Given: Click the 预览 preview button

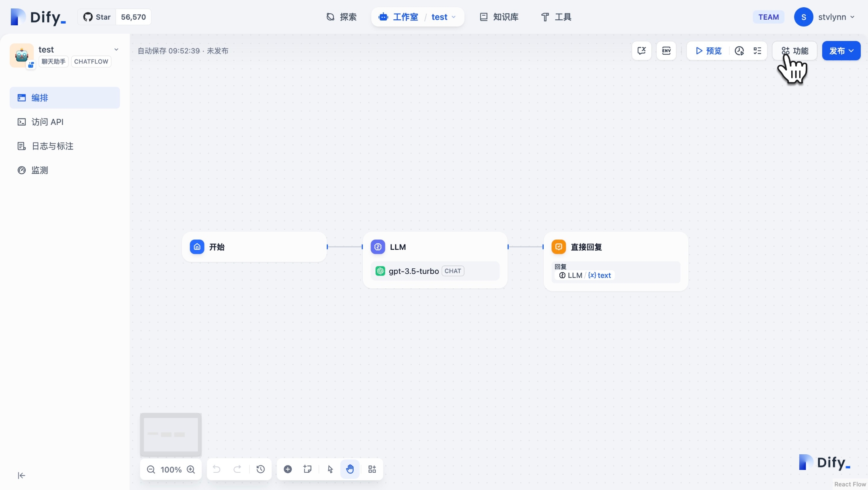Looking at the screenshot, I should (x=708, y=51).
